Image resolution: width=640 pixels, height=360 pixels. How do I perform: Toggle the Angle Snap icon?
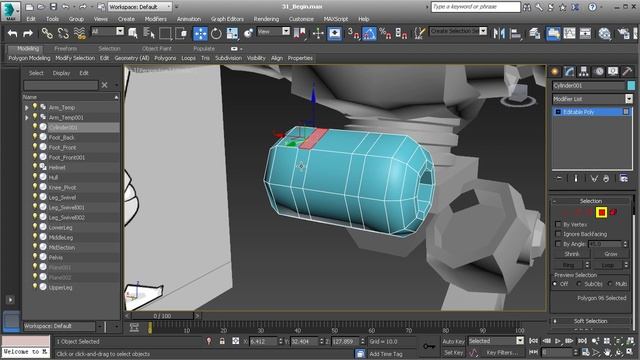(x=369, y=33)
